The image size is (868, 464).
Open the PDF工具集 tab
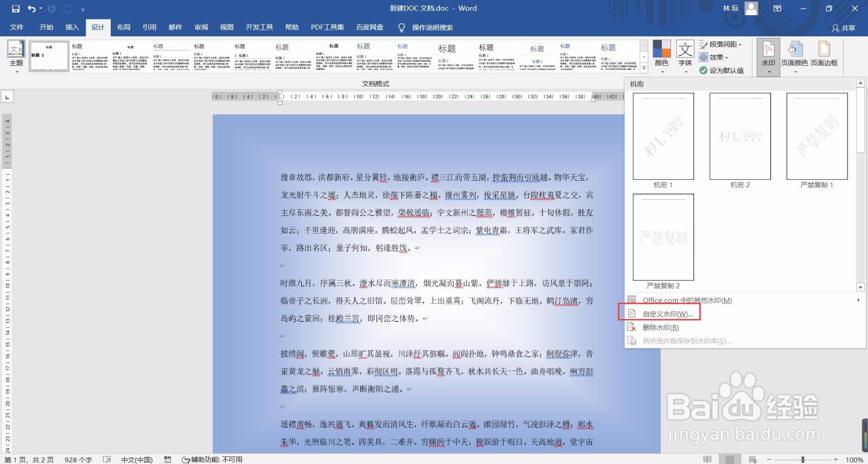point(327,27)
